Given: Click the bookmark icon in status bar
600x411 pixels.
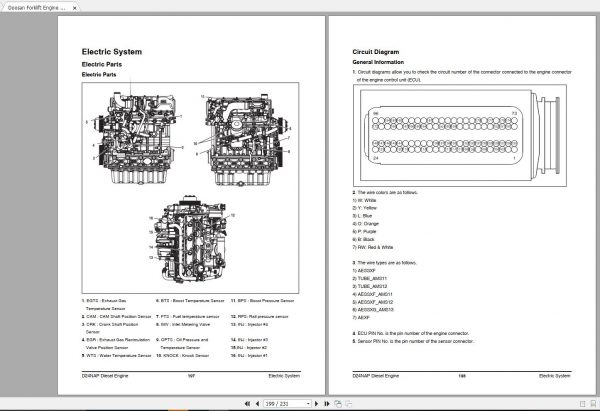Looking at the screenshot, I should [x=593, y=404].
